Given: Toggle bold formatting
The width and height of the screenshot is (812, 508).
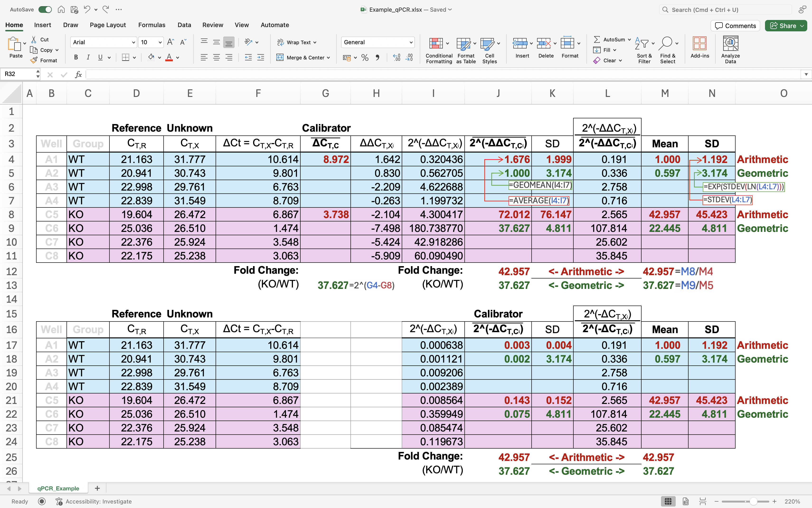Looking at the screenshot, I should [x=76, y=58].
